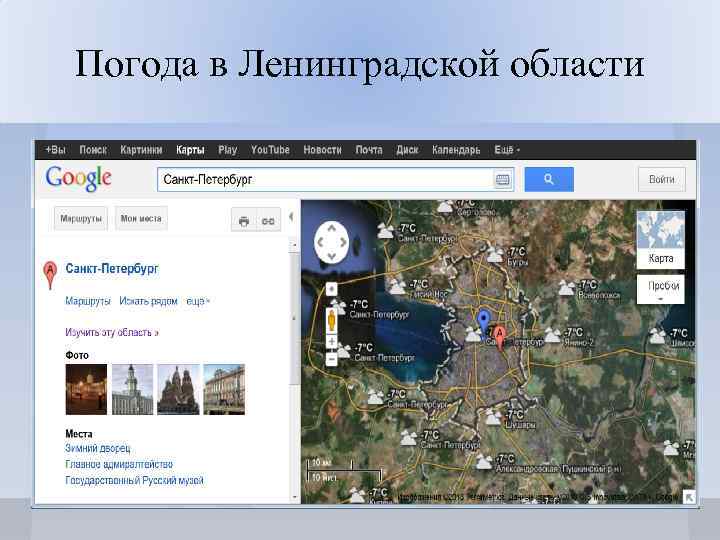Click Изучить эту область link
Screen dimensions: 720x540
click(x=112, y=332)
